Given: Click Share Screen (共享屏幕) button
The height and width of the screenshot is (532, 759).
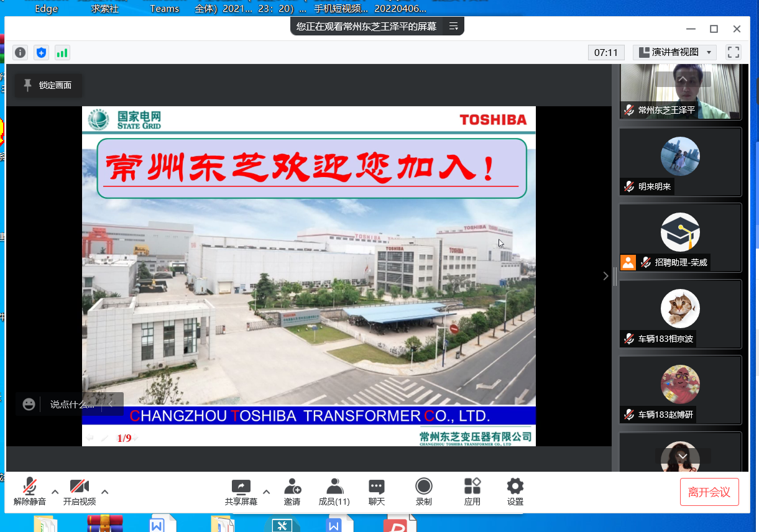Looking at the screenshot, I should (x=241, y=491).
